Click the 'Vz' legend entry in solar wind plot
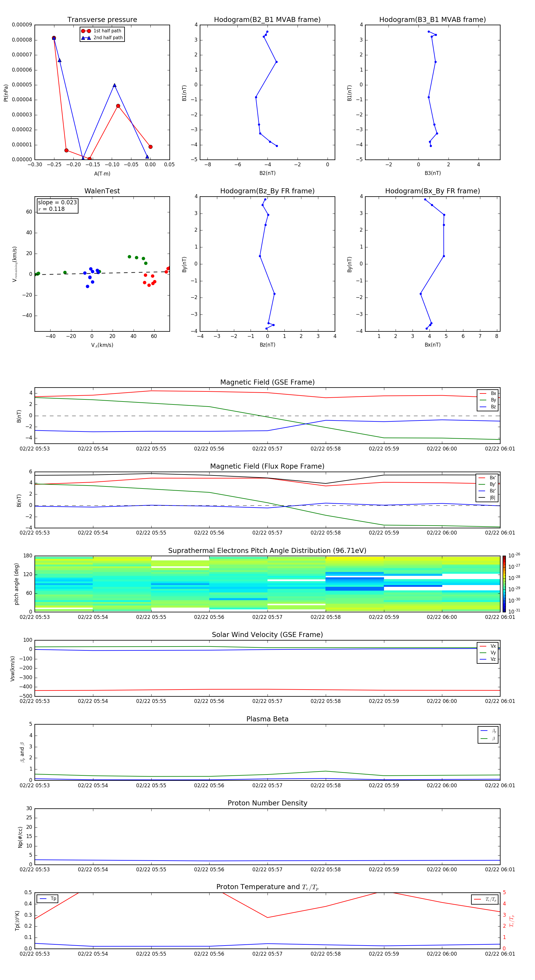Image resolution: width=535 pixels, height=980 pixels. click(488, 659)
